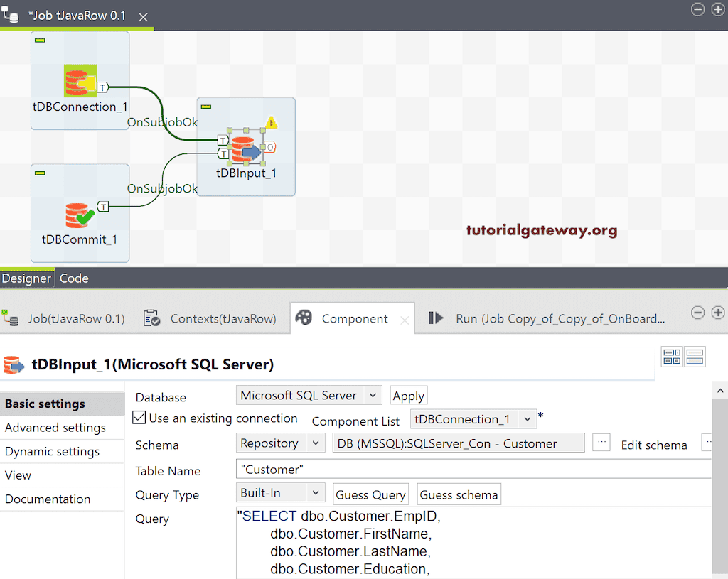Open Dynamic settings section
This screenshot has width=728, height=579.
click(63, 451)
